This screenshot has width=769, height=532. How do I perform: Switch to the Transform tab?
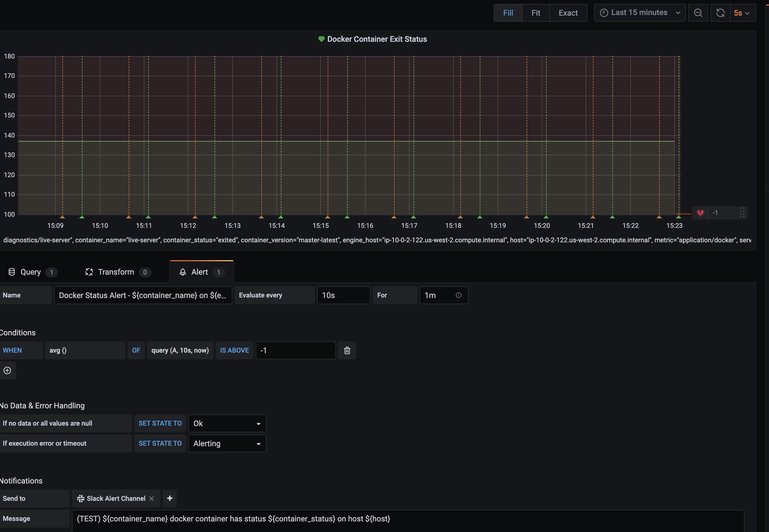click(118, 272)
